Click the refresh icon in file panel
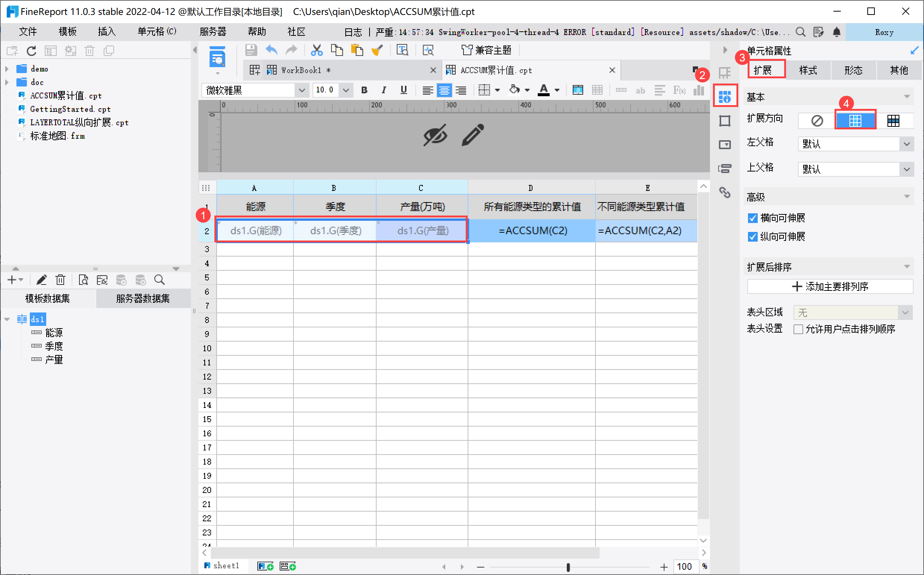 pyautogui.click(x=31, y=51)
